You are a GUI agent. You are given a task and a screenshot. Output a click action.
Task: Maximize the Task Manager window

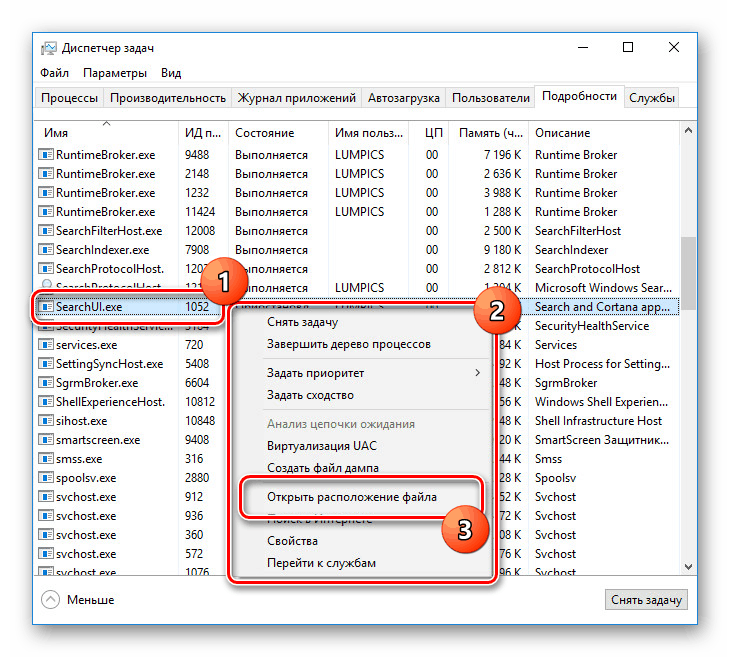[628, 47]
